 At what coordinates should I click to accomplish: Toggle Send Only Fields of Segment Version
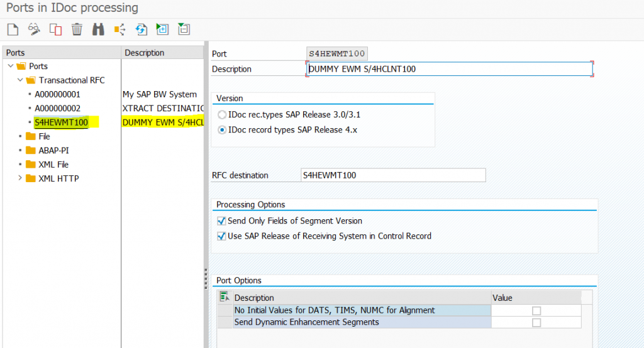coord(221,220)
